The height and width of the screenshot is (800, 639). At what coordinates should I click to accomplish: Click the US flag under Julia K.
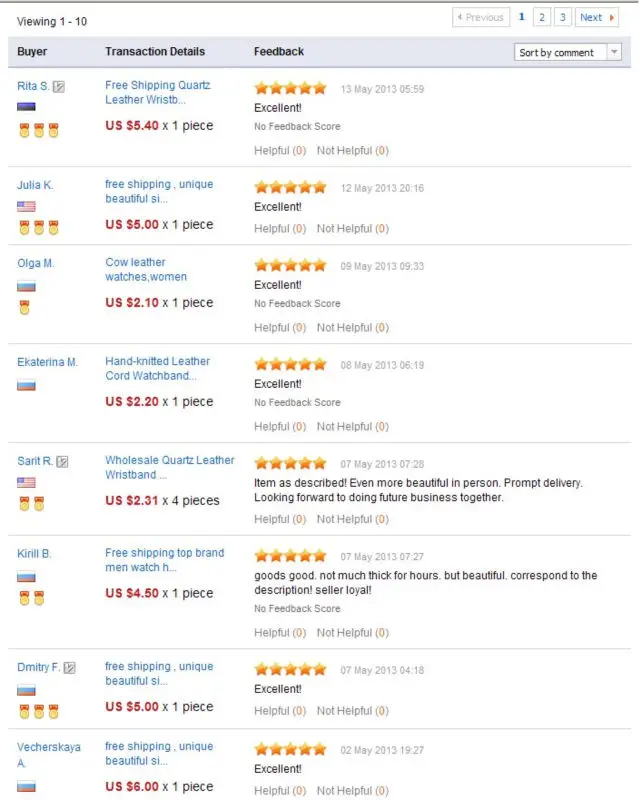(26, 206)
